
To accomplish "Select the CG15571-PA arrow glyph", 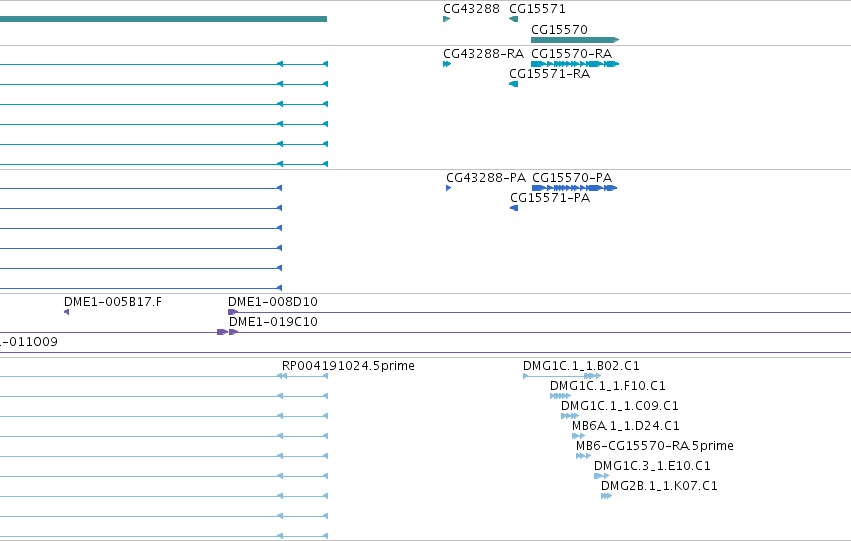I will point(514,208).
